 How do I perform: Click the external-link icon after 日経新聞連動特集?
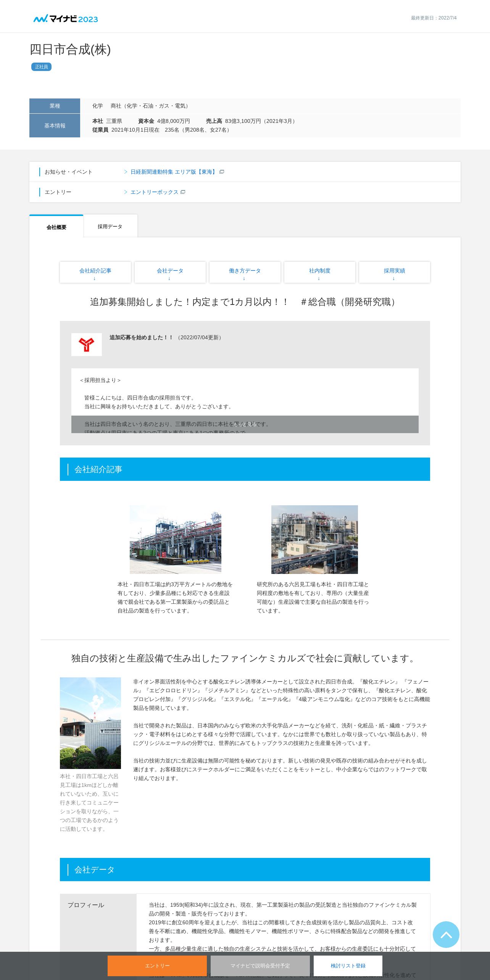coord(222,172)
